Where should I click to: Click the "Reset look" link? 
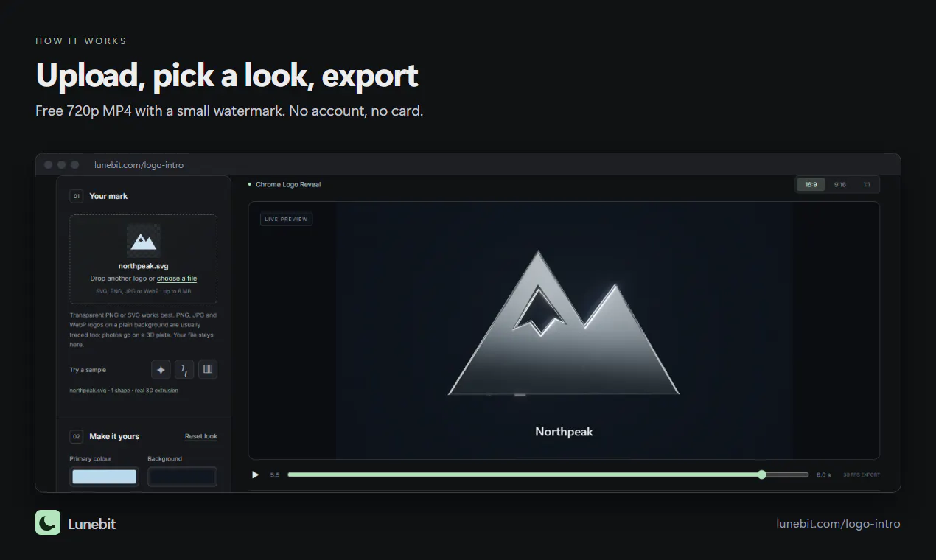[201, 436]
